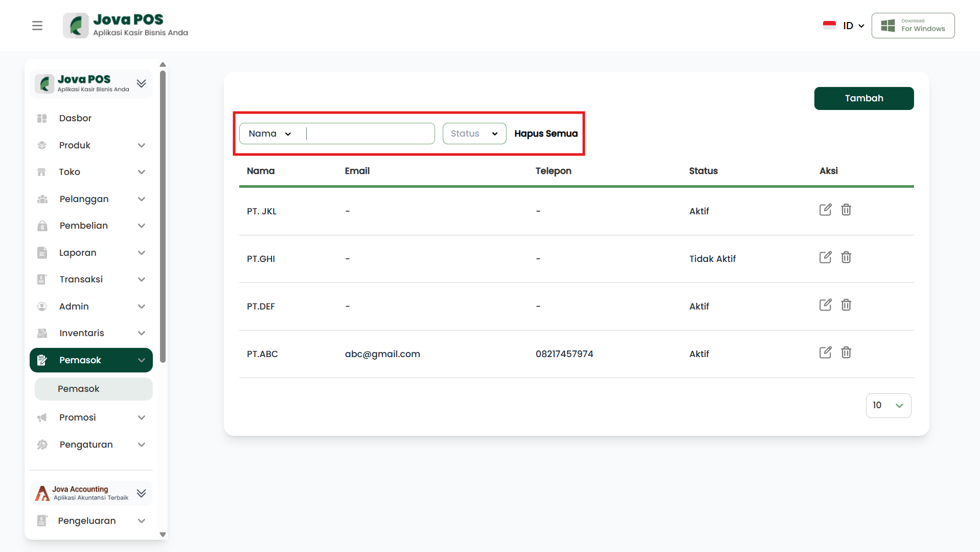Delete the PT.ABC supplier
The image size is (980, 552).
846,352
